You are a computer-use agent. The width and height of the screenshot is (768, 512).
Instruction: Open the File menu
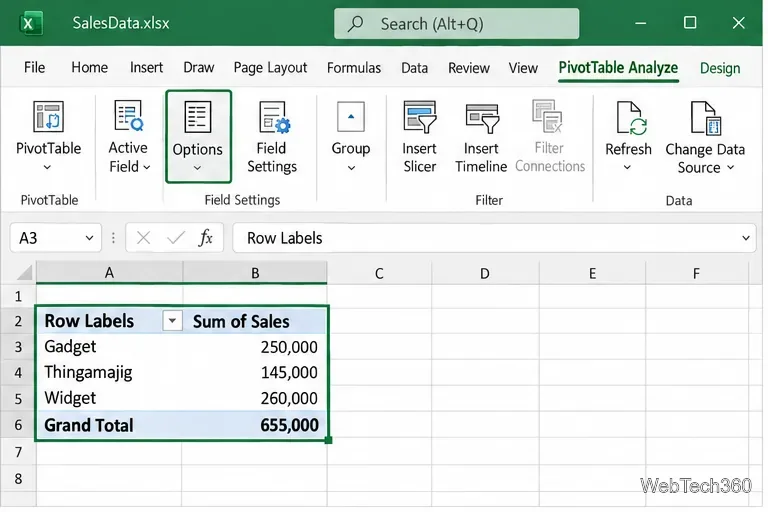click(34, 67)
